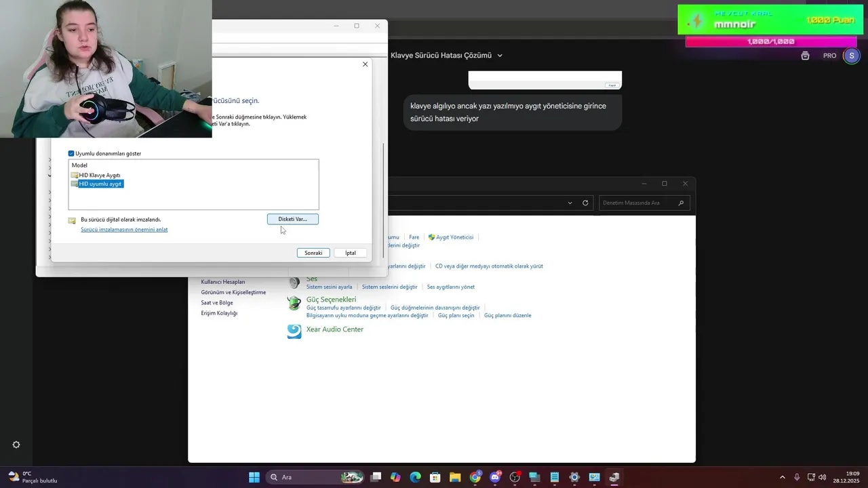The width and height of the screenshot is (868, 488).
Task: Launch Copilot from the taskbar
Action: click(x=395, y=477)
